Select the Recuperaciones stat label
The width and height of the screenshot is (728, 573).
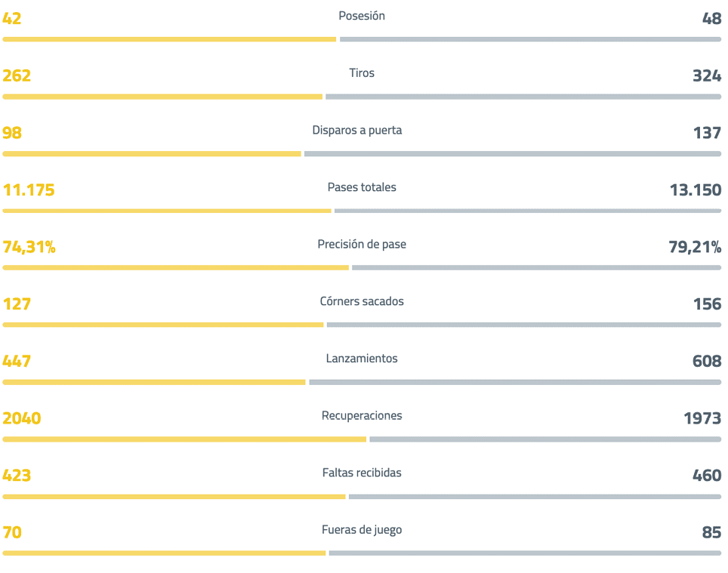[362, 416]
